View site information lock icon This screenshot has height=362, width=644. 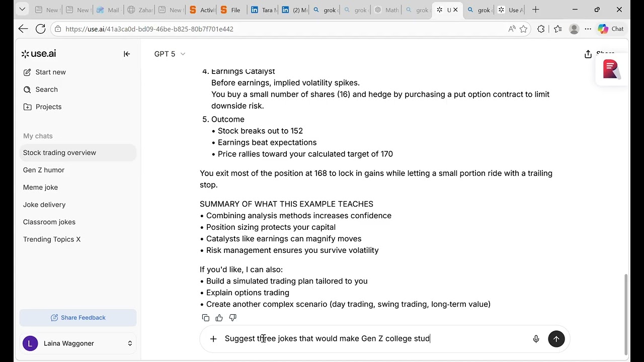58,29
